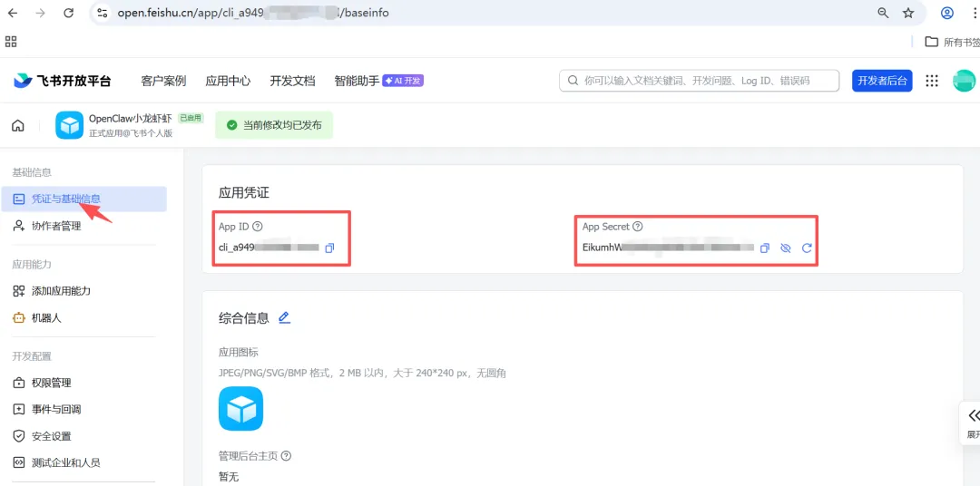Open site info icon in address bar
This screenshot has width=980, height=486.
tap(102, 13)
